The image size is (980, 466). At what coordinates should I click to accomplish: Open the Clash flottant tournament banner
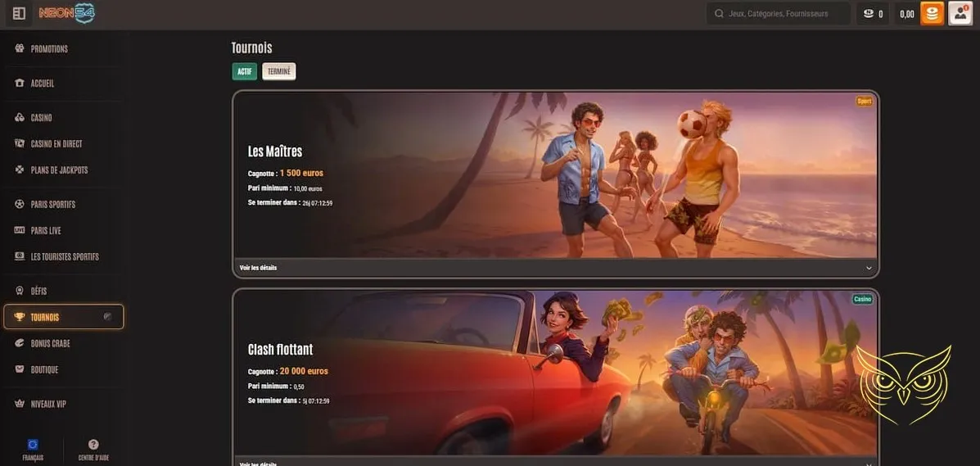click(x=555, y=373)
